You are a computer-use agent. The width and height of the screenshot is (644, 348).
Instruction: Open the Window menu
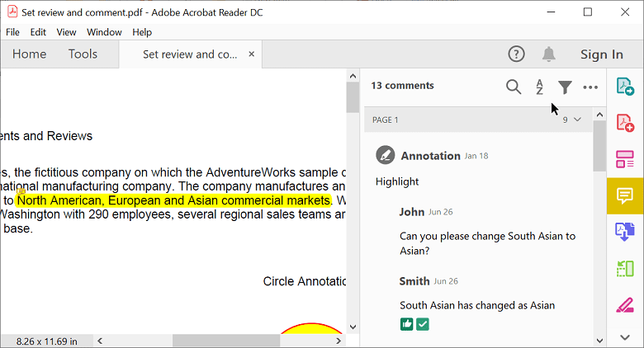(x=104, y=32)
